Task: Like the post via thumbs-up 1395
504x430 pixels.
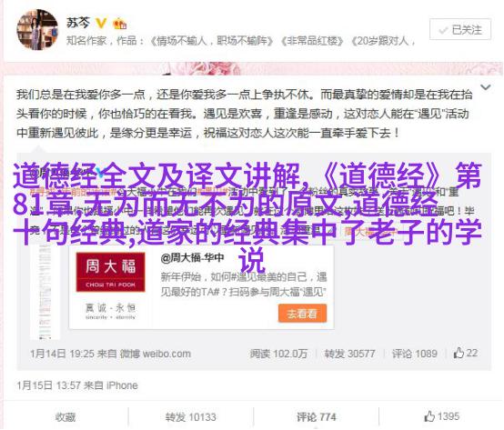Action: coord(441,416)
